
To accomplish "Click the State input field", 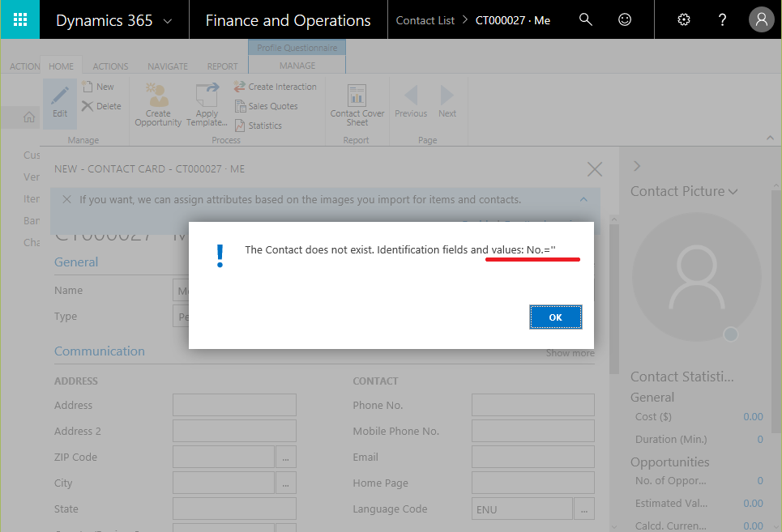I will point(234,509).
